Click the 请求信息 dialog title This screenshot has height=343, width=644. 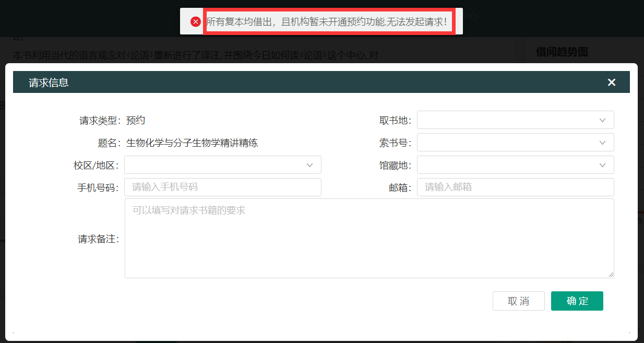pos(49,82)
